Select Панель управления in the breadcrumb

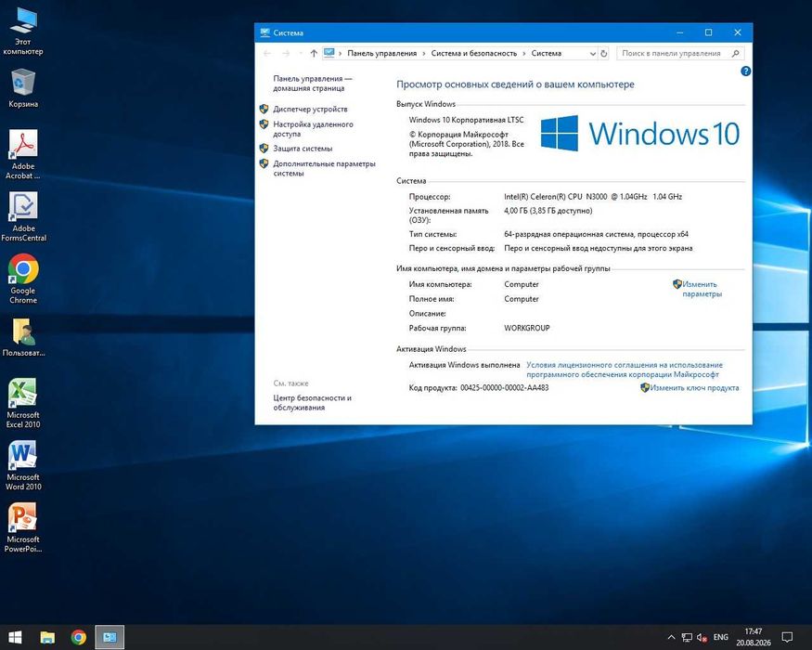click(381, 53)
